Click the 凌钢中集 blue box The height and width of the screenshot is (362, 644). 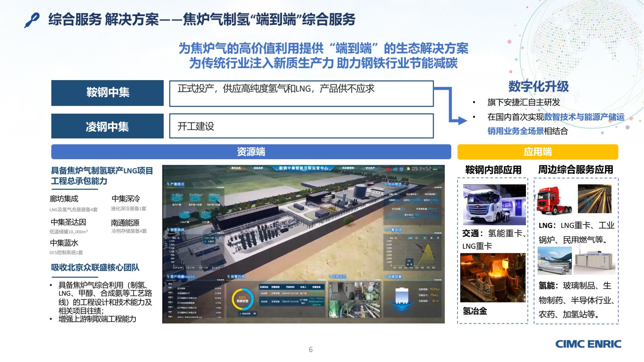tap(107, 126)
